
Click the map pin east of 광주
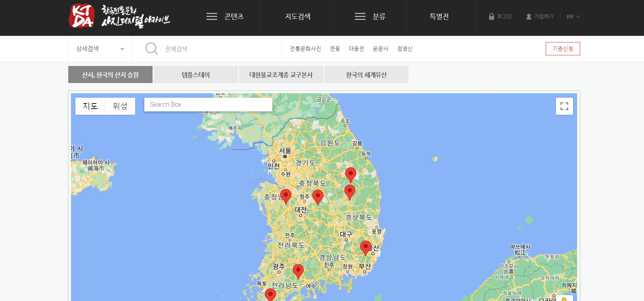tap(298, 271)
